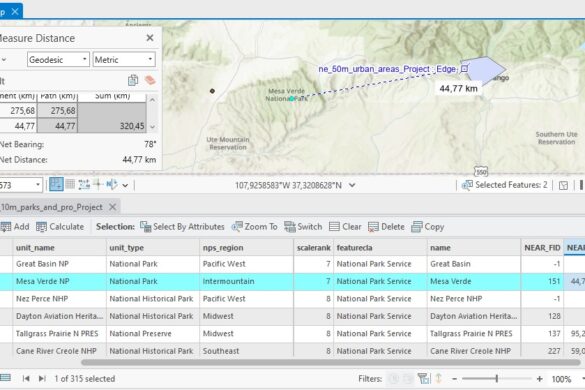Click the blue urban area polygon on map
This screenshot has height=390, width=585.
(x=484, y=69)
